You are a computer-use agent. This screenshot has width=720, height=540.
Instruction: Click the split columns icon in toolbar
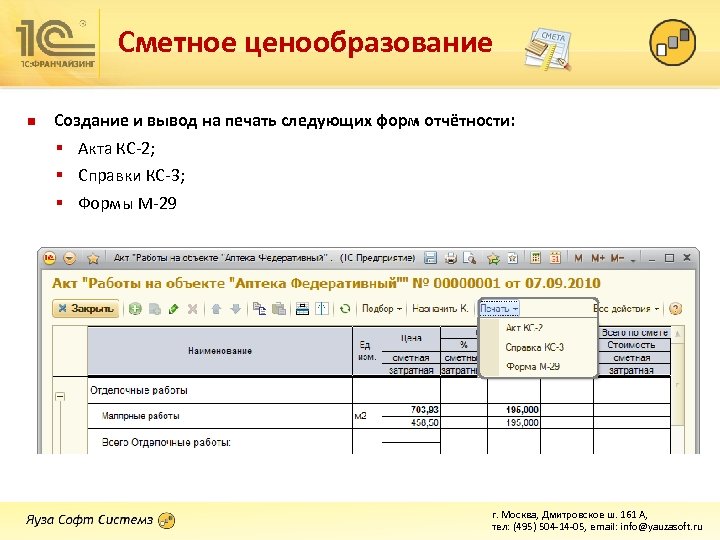coord(322,309)
